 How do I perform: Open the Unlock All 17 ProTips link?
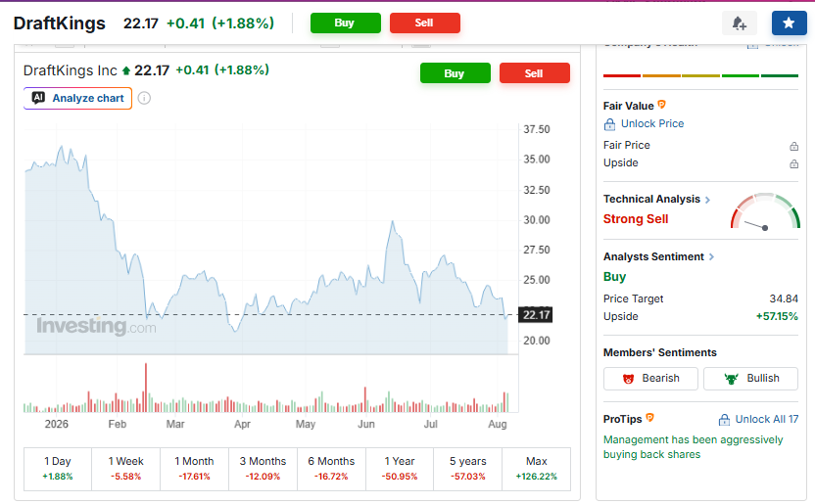[758, 420]
